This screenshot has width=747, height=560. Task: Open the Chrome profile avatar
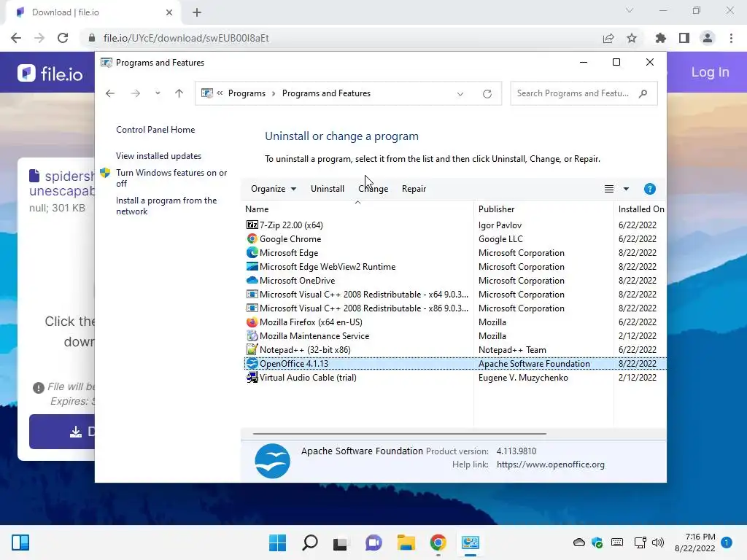tap(708, 38)
